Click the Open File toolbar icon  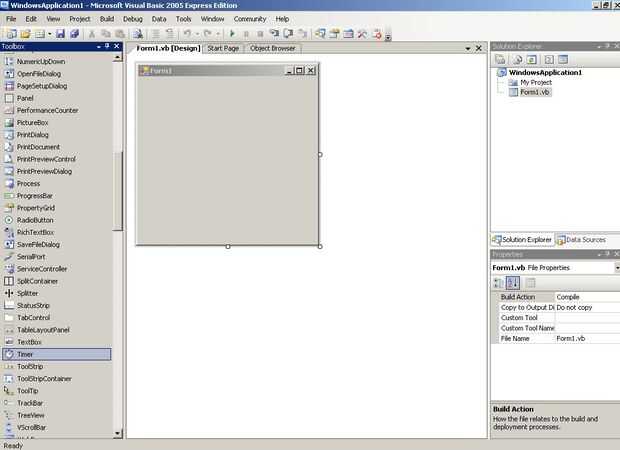(26, 34)
